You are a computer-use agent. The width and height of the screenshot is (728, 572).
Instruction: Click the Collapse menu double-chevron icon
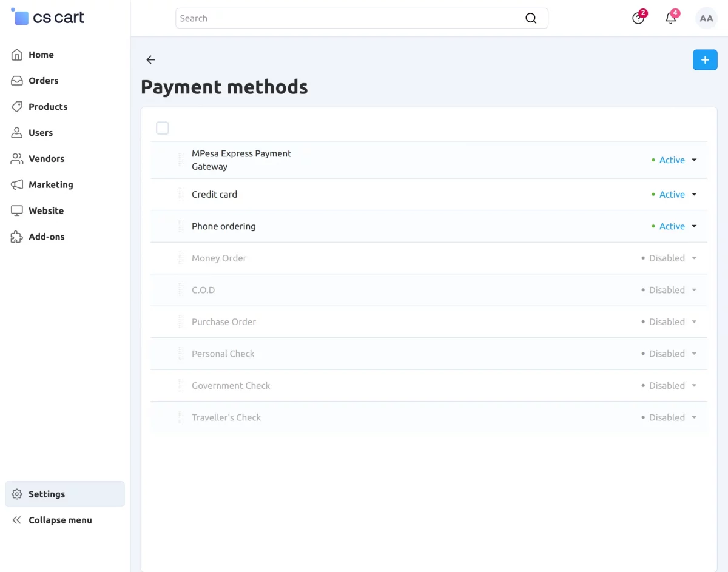(x=17, y=520)
